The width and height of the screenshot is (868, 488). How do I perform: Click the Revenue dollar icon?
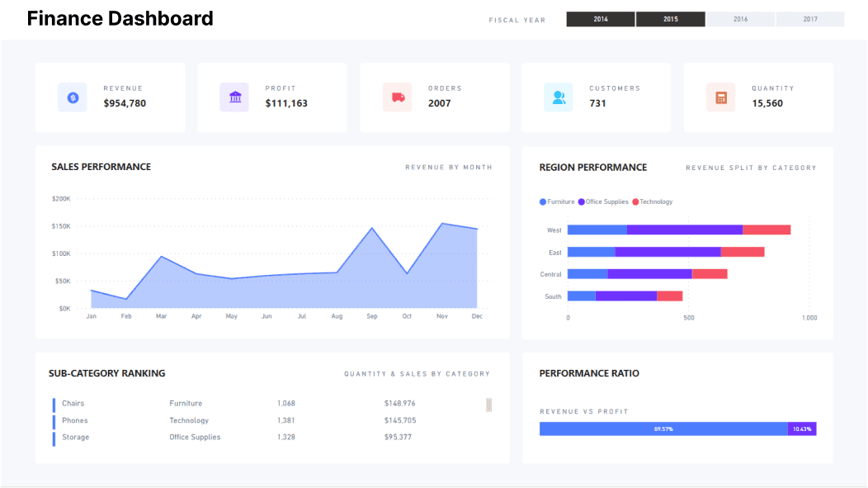pos(72,97)
